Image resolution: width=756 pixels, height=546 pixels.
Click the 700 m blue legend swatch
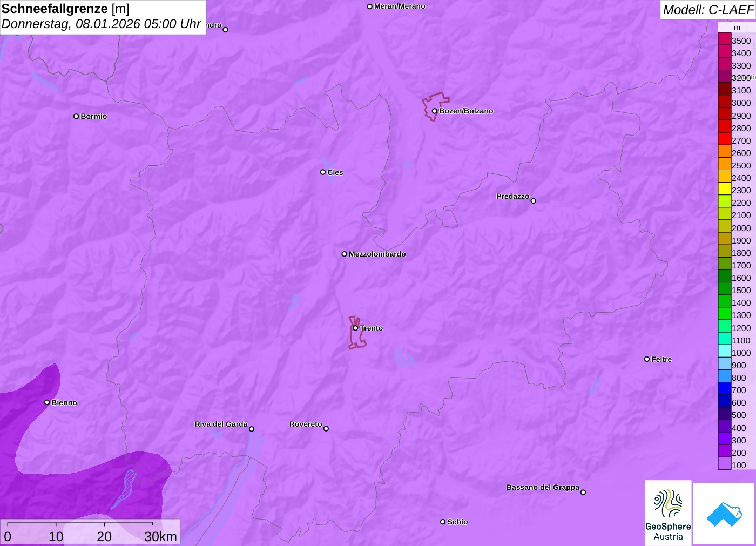pos(725,388)
